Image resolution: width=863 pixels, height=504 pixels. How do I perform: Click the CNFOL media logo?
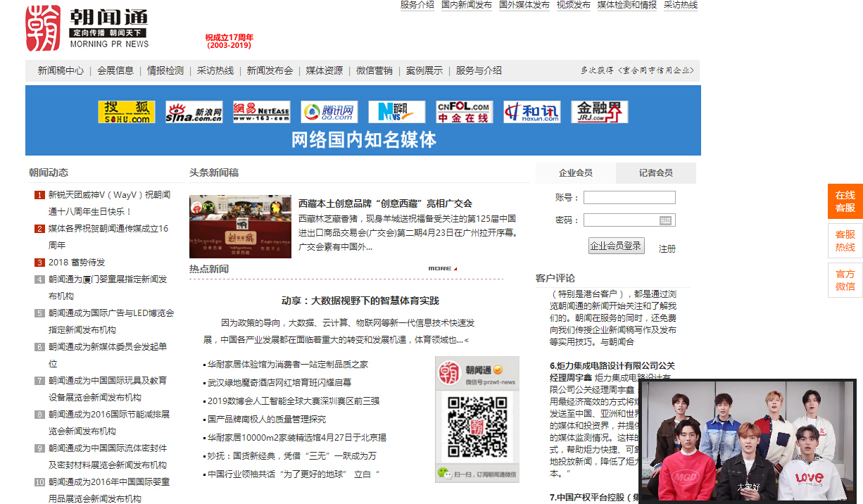pos(464,112)
